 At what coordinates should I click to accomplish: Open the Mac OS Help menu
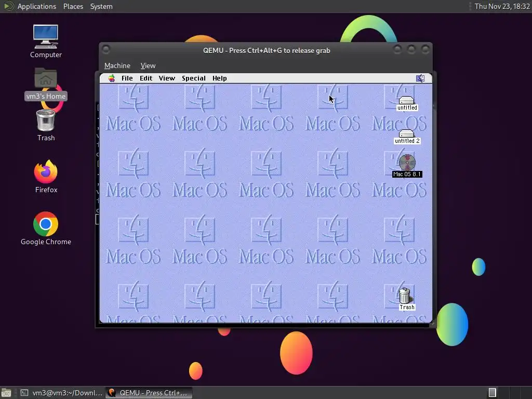click(220, 78)
